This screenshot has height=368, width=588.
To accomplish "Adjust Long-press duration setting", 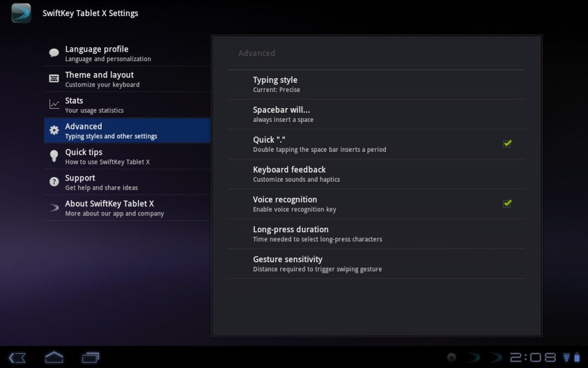I will pyautogui.click(x=376, y=233).
